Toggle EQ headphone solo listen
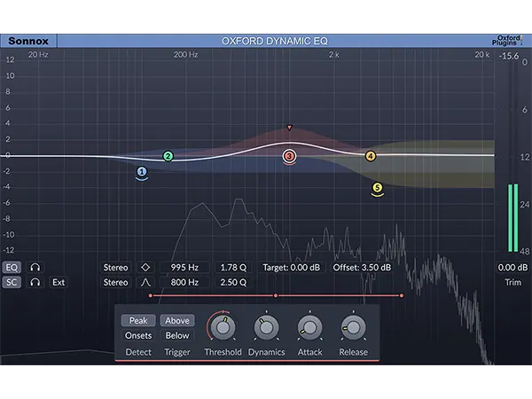This screenshot has width=532, height=399. (x=35, y=268)
